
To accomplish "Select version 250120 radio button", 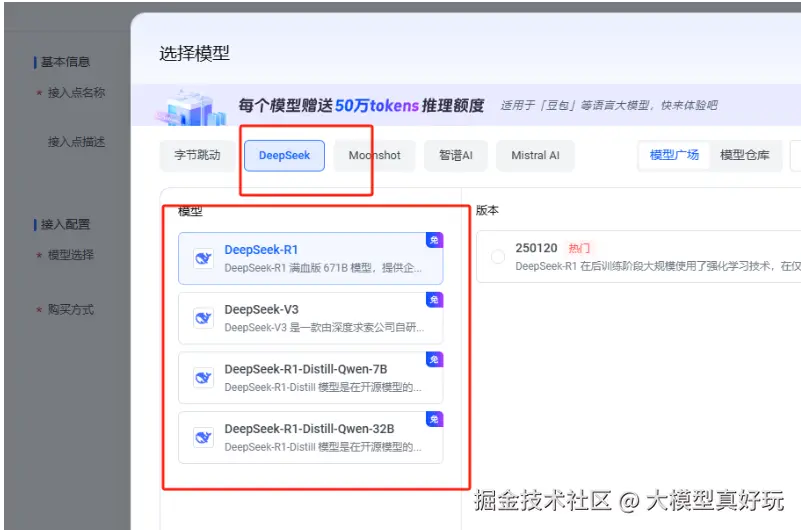I will click(x=498, y=256).
